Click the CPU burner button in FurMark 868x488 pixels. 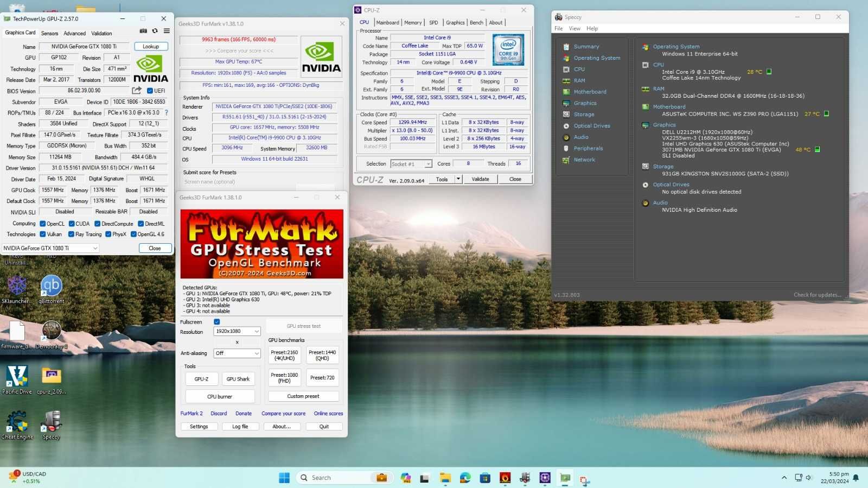pyautogui.click(x=220, y=397)
